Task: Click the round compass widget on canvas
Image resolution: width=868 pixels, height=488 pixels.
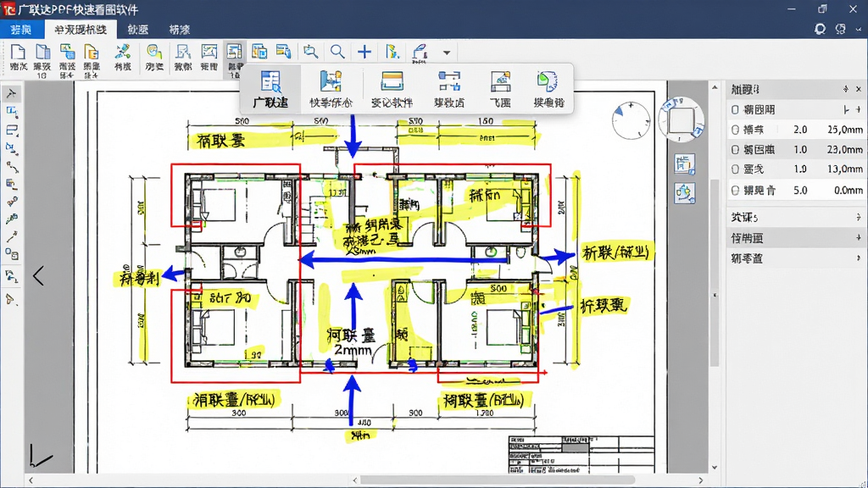Action: pos(631,120)
